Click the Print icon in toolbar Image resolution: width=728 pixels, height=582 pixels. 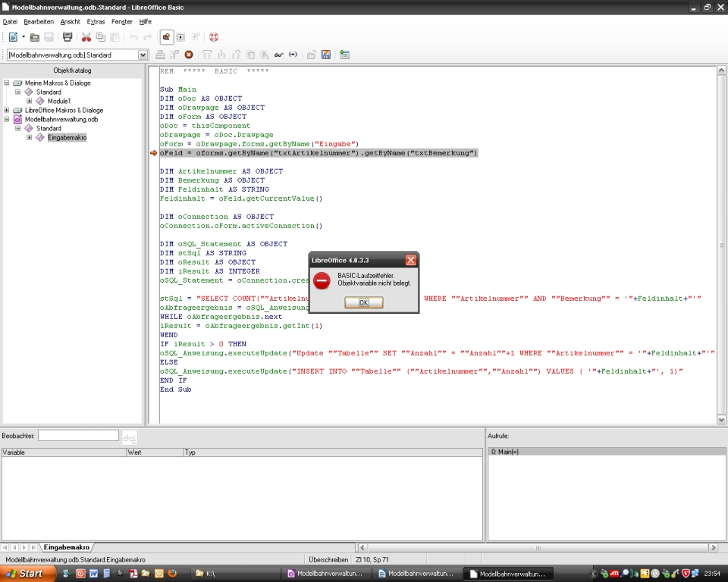click(67, 37)
